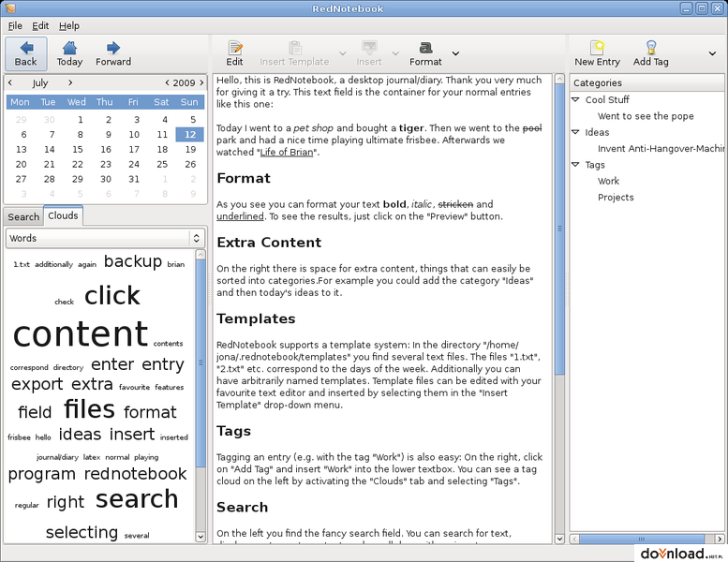Click the word 'program' in cloud
Image resolution: width=728 pixels, height=562 pixels.
[42, 474]
